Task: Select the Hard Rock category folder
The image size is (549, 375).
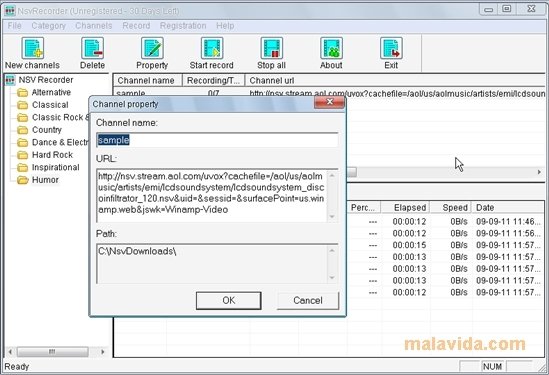Action: 52,155
